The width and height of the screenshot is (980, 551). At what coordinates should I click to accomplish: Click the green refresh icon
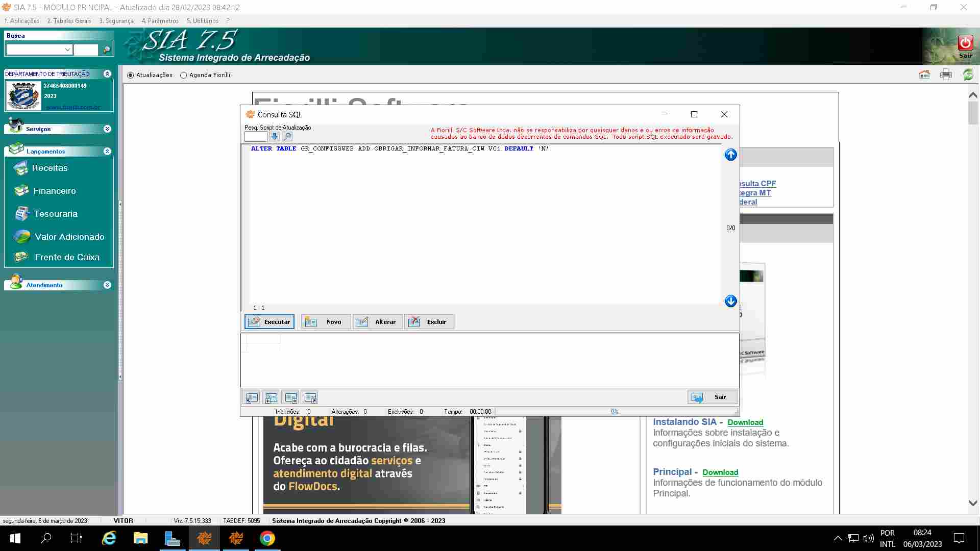click(968, 75)
